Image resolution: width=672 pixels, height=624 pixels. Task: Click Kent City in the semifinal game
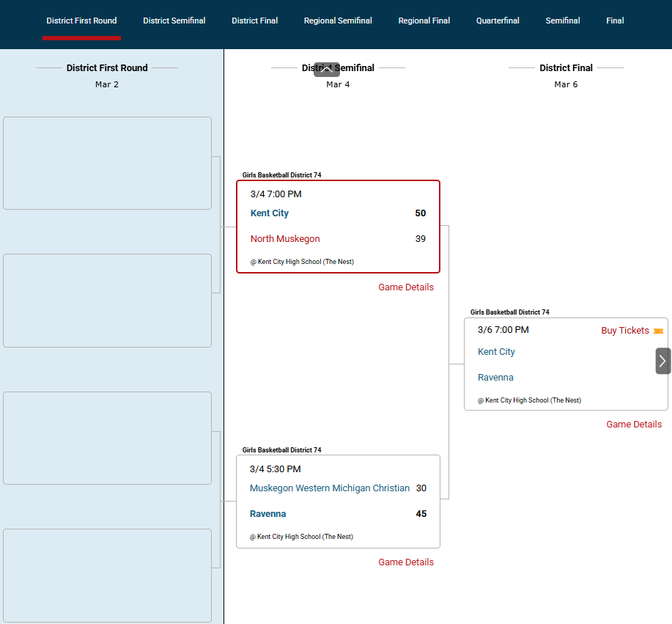tap(270, 213)
